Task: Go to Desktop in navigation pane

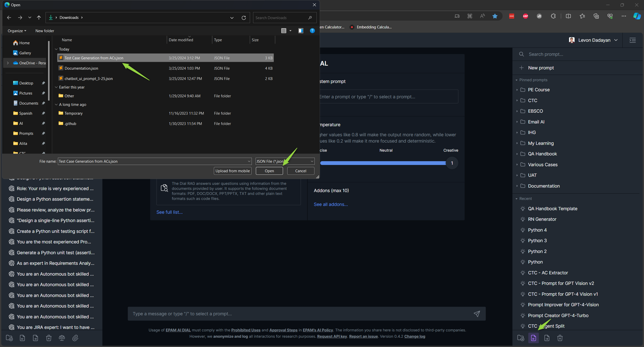Action: (26, 83)
